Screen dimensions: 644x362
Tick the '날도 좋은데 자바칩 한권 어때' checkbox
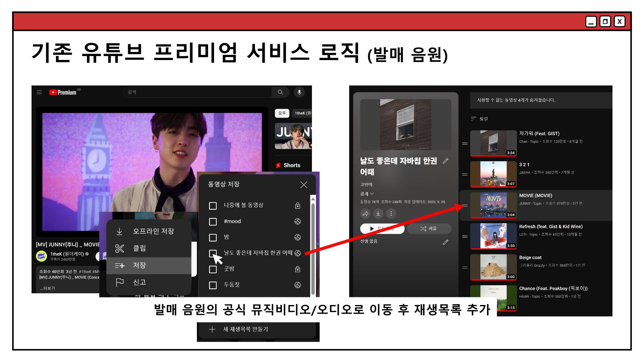213,253
